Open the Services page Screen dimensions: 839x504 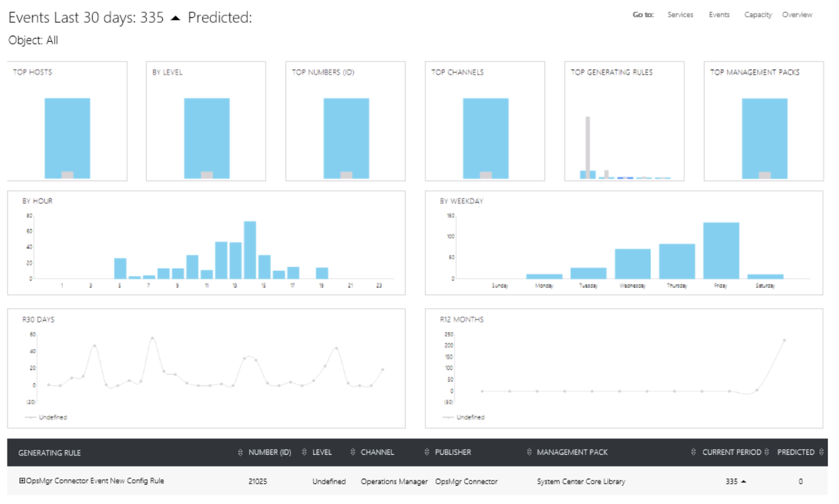680,14
